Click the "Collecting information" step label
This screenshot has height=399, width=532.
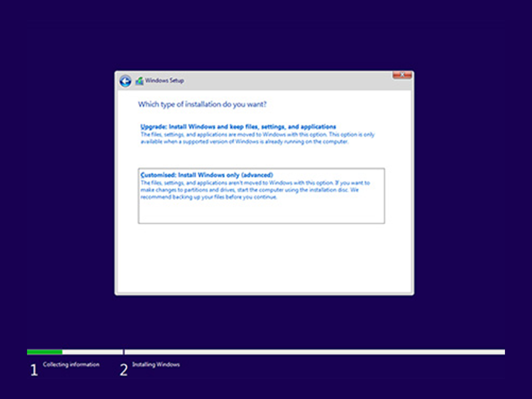coord(71,365)
